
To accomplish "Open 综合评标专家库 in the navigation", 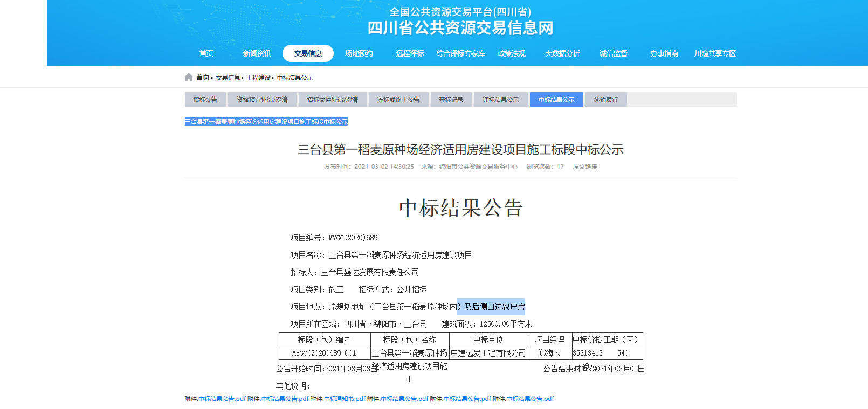I will (x=461, y=53).
